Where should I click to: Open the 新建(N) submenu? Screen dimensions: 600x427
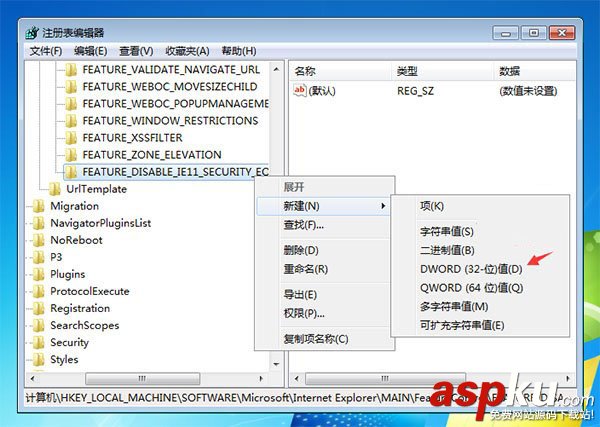(325, 206)
